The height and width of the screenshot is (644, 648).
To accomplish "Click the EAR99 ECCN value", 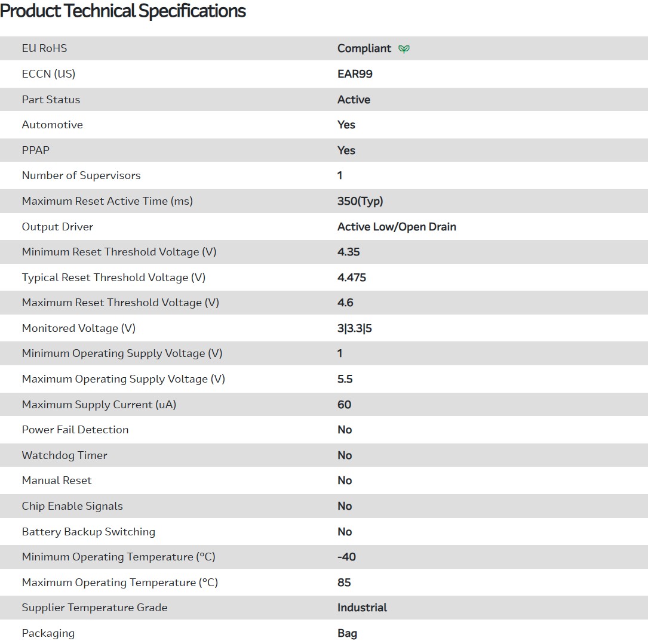I will point(355,74).
